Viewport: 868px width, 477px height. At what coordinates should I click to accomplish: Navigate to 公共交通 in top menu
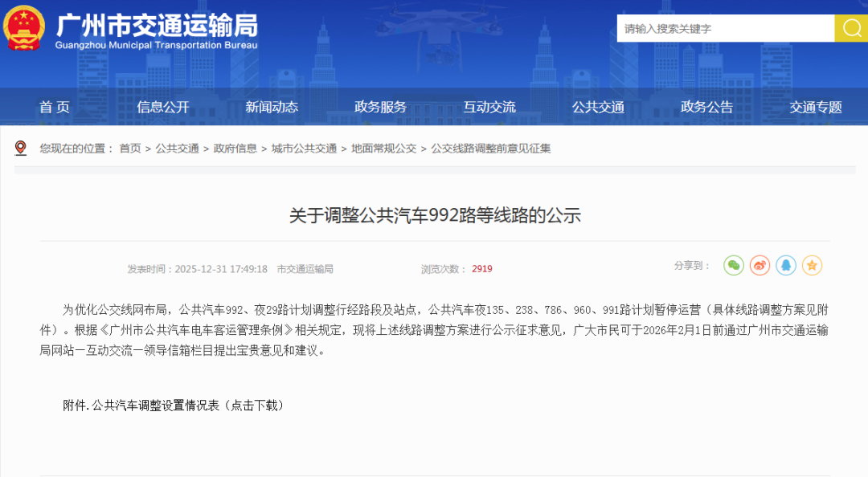598,107
